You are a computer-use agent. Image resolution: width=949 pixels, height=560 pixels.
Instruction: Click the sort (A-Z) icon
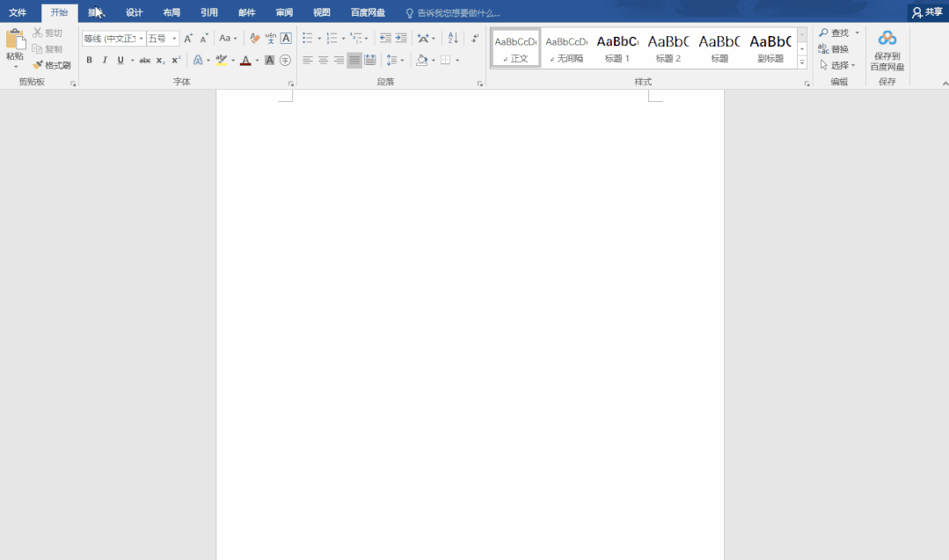coord(453,39)
